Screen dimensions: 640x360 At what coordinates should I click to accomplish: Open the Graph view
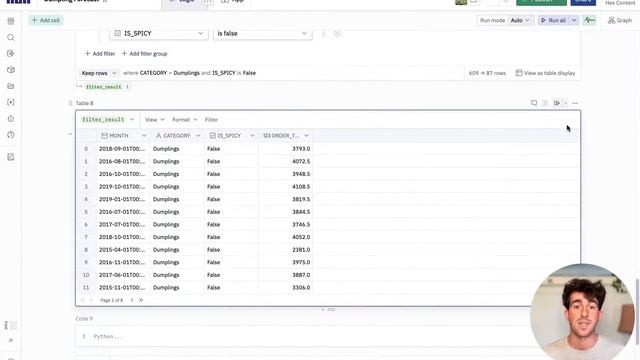pyautogui.click(x=620, y=20)
